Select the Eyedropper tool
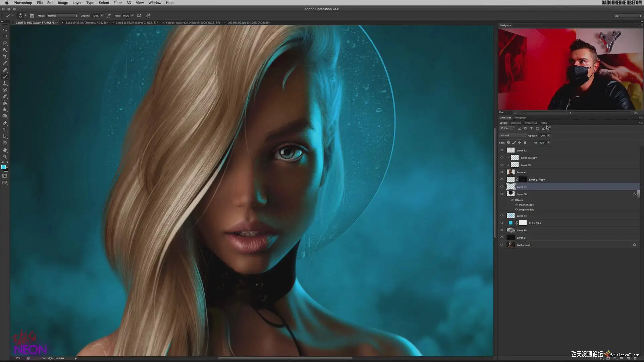Viewport: 644px width, 362px height. tap(5, 63)
